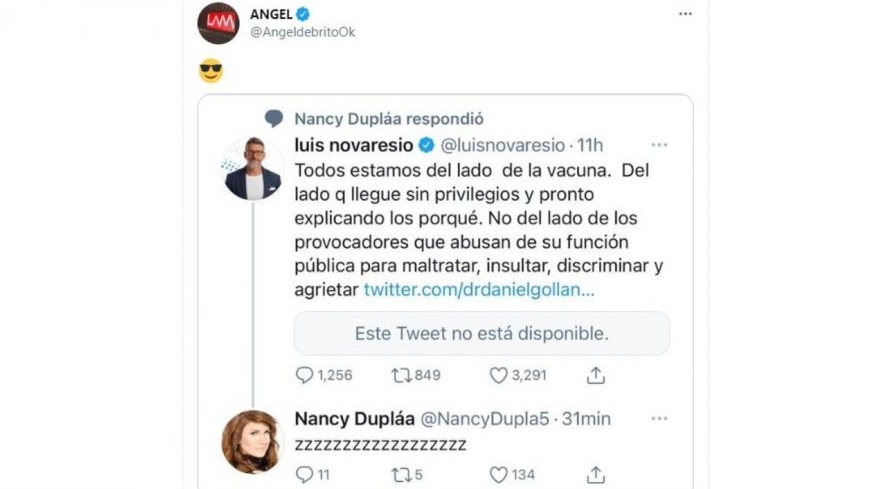Open the three-dot menu on Novaresio's tweet
The width and height of the screenshot is (878, 489).
[x=659, y=145]
